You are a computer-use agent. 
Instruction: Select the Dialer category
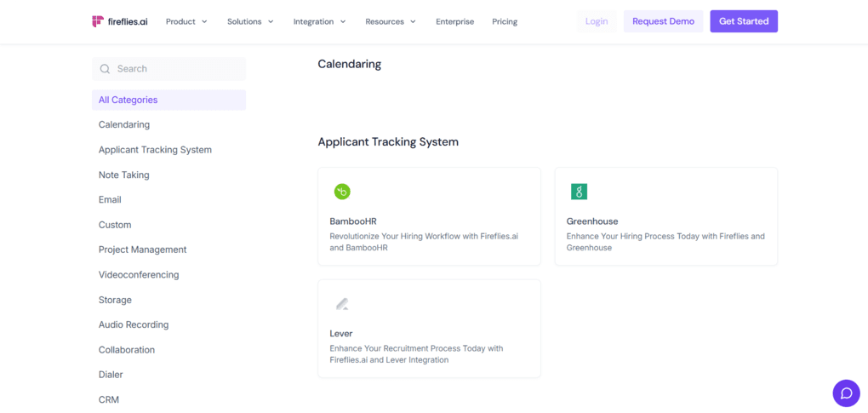[111, 375]
